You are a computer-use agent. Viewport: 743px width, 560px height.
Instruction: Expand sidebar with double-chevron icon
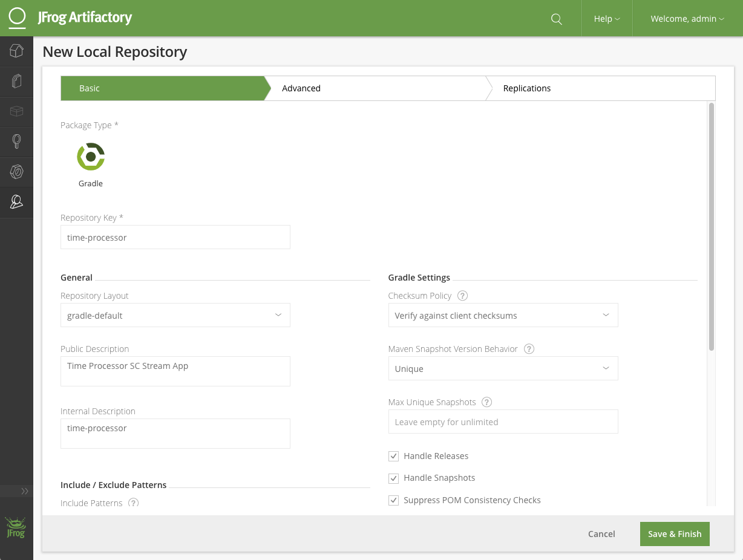coord(25,491)
